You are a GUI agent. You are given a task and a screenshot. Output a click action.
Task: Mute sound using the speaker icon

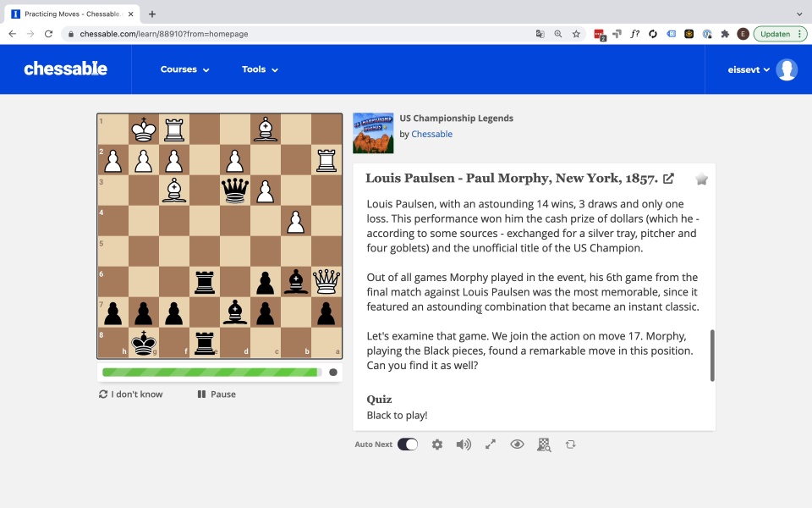tap(464, 444)
